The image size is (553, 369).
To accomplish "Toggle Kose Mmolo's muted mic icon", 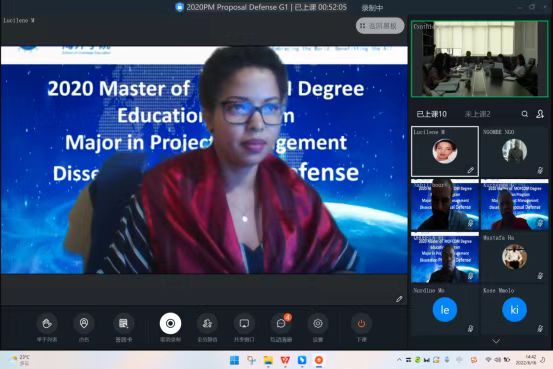I will click(540, 328).
